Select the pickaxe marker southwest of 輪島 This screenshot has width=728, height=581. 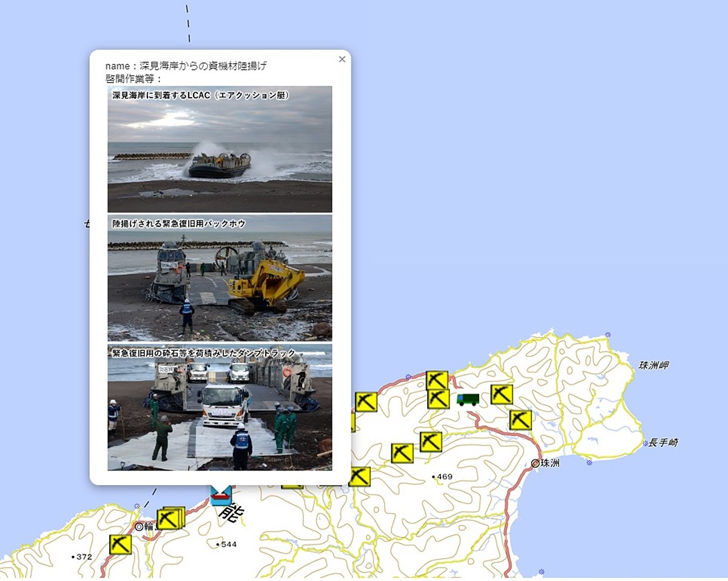(x=121, y=545)
